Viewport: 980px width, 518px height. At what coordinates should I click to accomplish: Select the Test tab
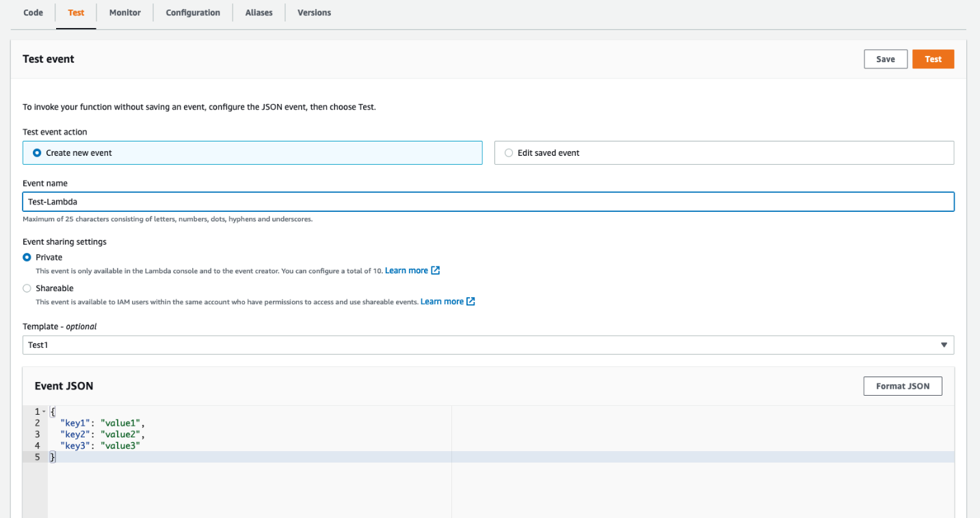pos(76,12)
